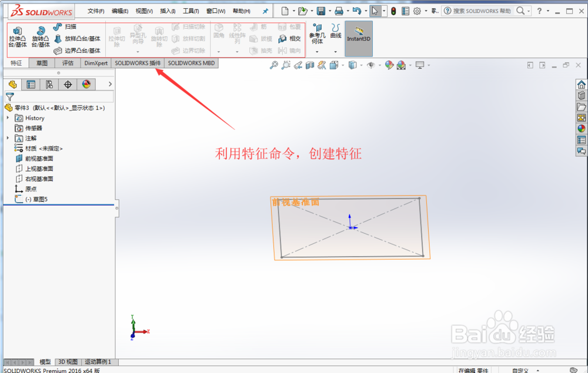
Task: Open the SOLIDWORKS Forum icon in task pane
Action: (582, 152)
